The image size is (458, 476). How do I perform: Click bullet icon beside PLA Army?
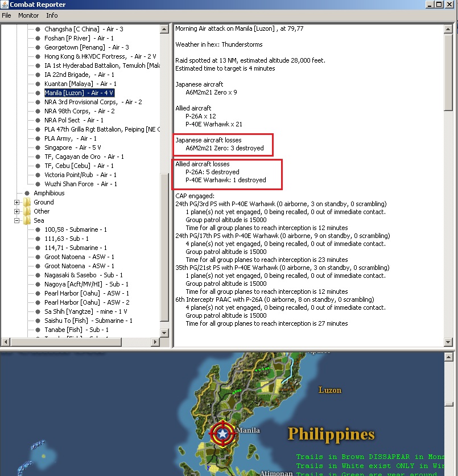38,138
